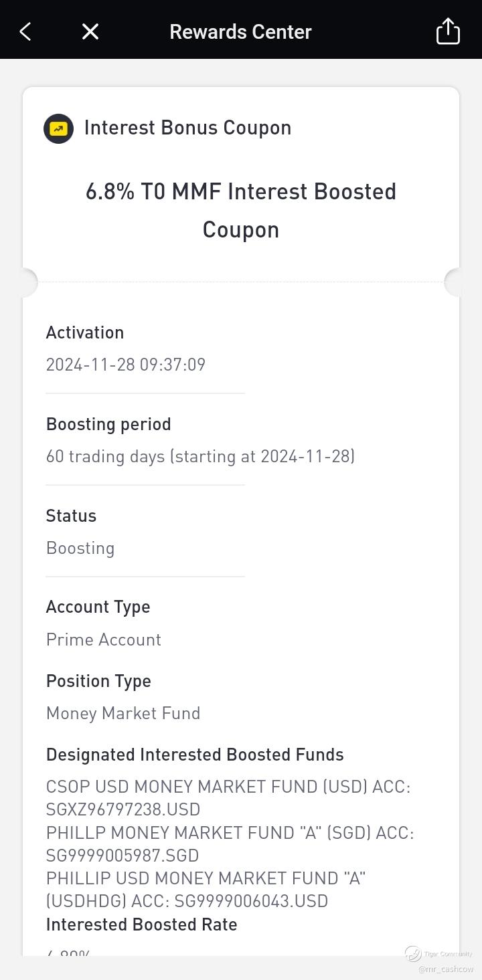This screenshot has width=482, height=980.
Task: Tap the 6.8% T0 MMF coupon title
Action: click(x=241, y=210)
